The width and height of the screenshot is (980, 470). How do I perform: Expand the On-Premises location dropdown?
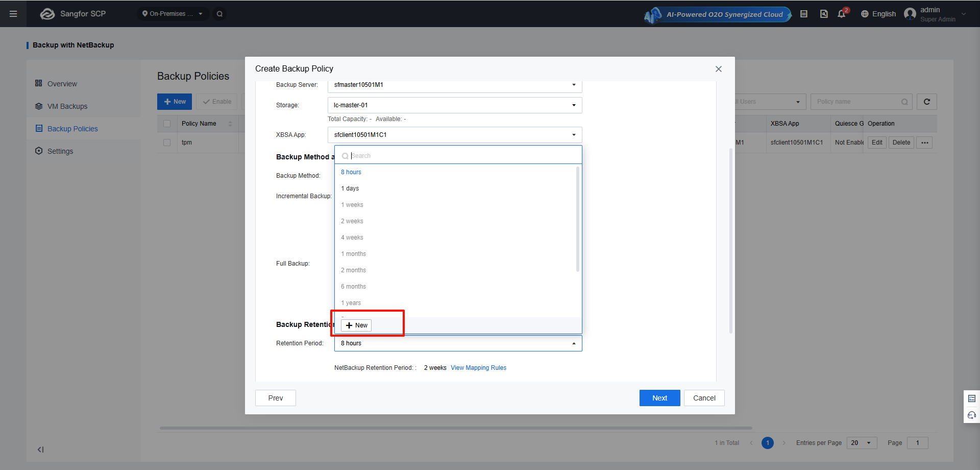click(x=173, y=14)
